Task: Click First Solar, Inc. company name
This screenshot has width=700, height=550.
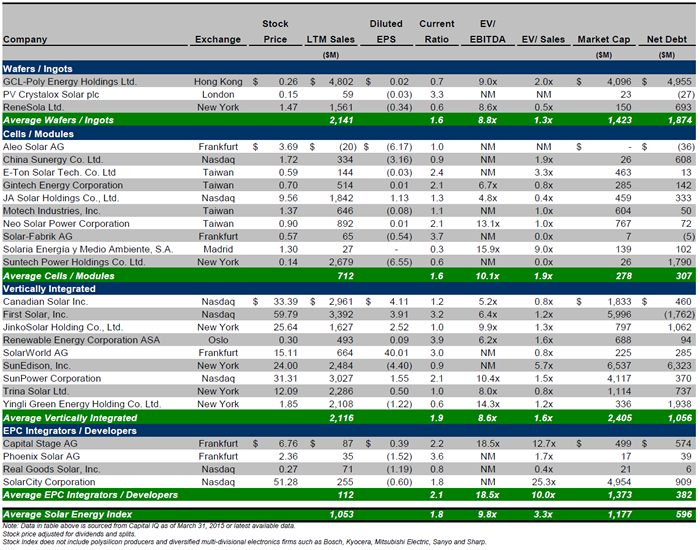Action: tap(35, 315)
